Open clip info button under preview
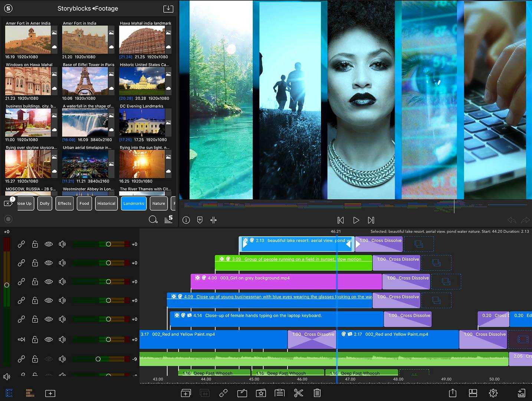Screen dimensions: 532x401 [186, 220]
